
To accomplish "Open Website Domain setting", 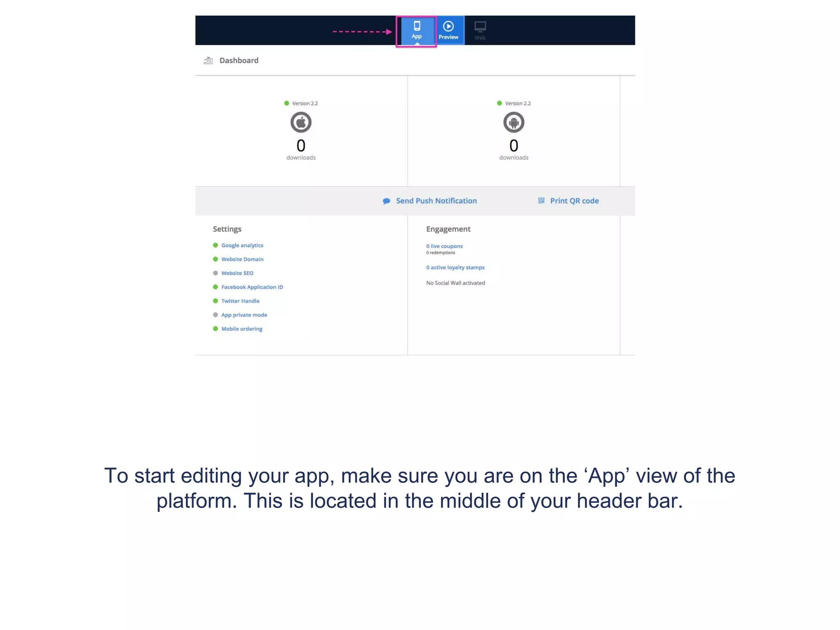I will [x=242, y=259].
